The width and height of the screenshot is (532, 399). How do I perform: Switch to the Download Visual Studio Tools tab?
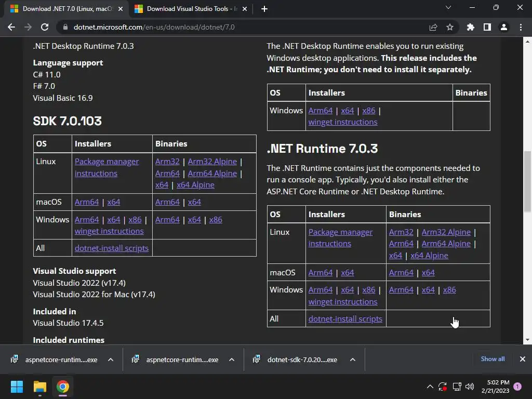click(192, 9)
